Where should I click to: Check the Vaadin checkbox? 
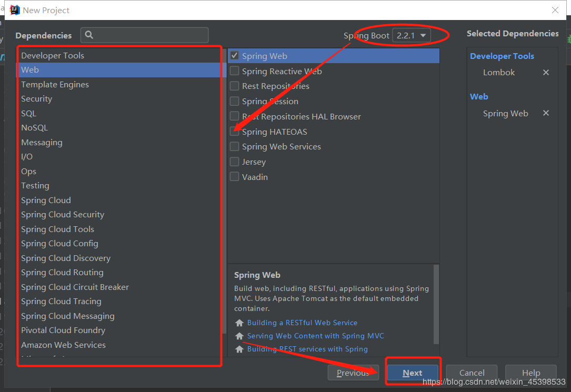235,177
